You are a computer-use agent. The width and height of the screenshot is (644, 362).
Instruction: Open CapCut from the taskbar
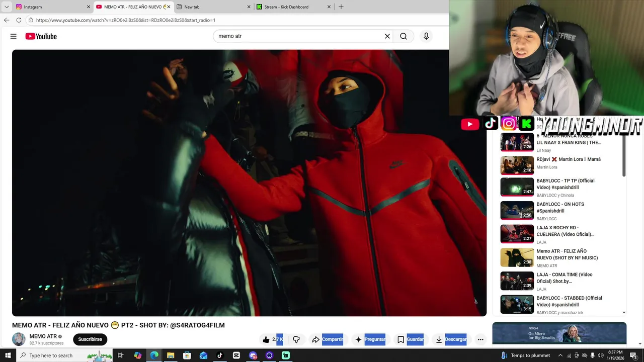236,355
